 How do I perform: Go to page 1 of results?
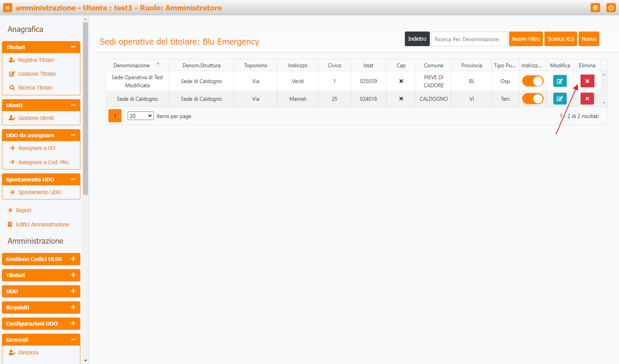pos(115,116)
